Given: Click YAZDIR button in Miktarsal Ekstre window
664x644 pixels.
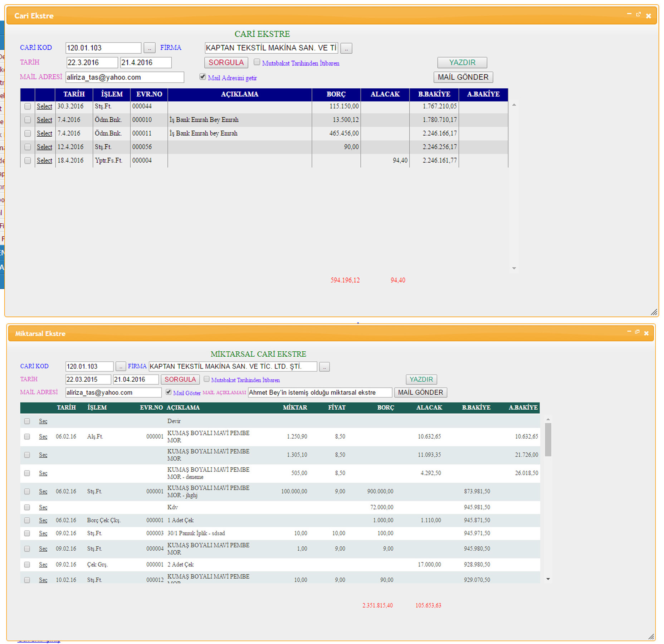Looking at the screenshot, I should tap(421, 380).
